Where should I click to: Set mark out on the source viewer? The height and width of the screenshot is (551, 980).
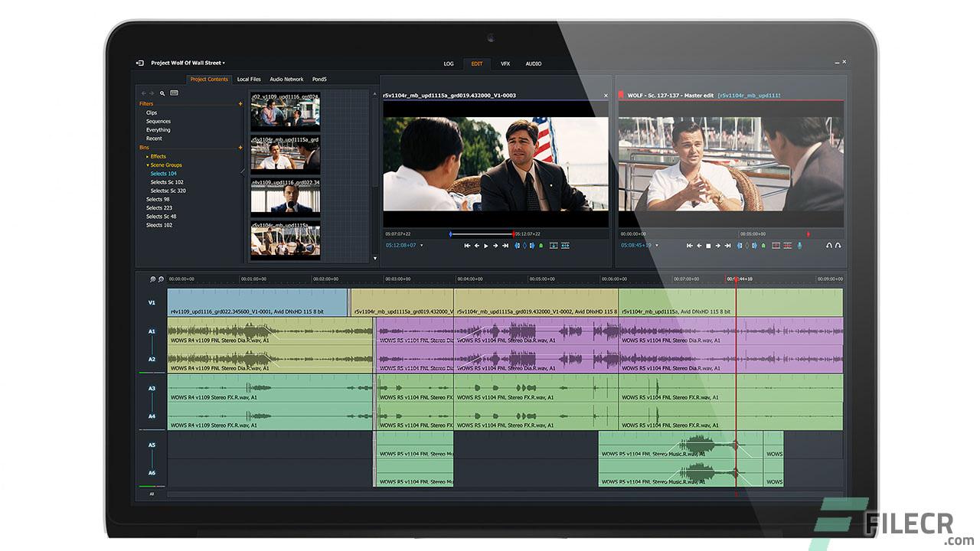[532, 246]
